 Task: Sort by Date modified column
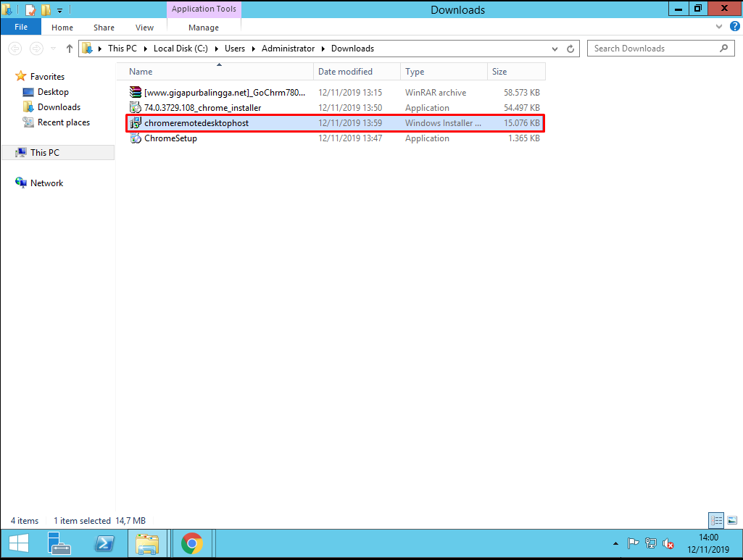coord(357,72)
